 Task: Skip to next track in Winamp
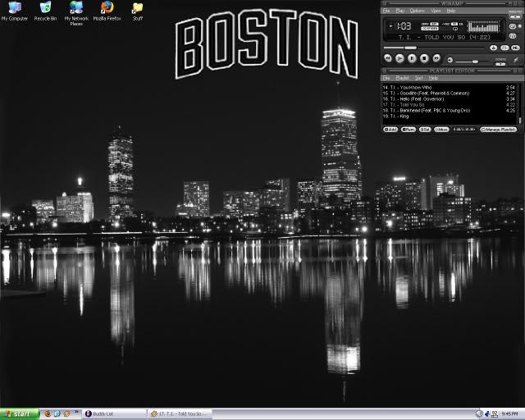[436, 58]
